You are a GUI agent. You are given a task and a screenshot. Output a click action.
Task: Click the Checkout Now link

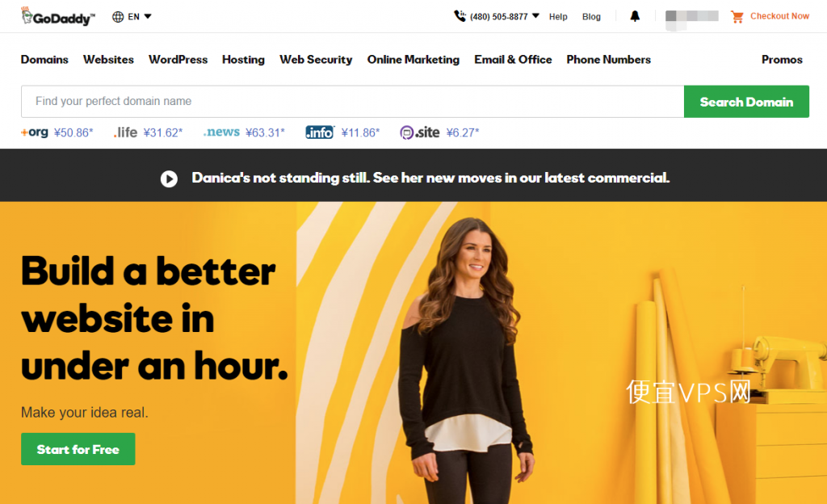779,16
